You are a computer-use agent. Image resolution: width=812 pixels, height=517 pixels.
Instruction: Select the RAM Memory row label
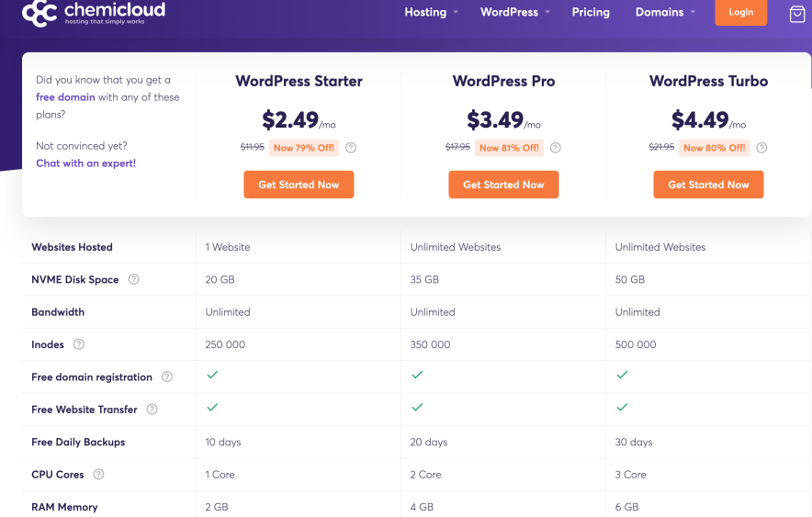(x=64, y=507)
